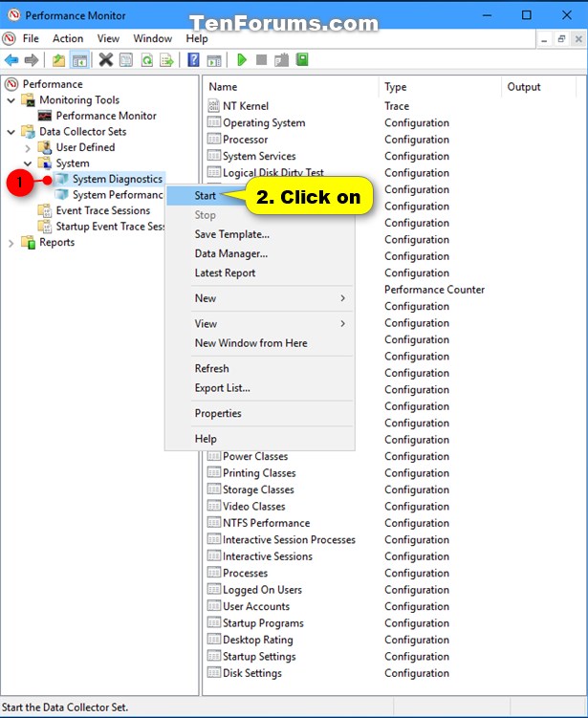Screen dimensions: 588x718
Task: Click the NT Kernel trace icon
Action: [213, 106]
